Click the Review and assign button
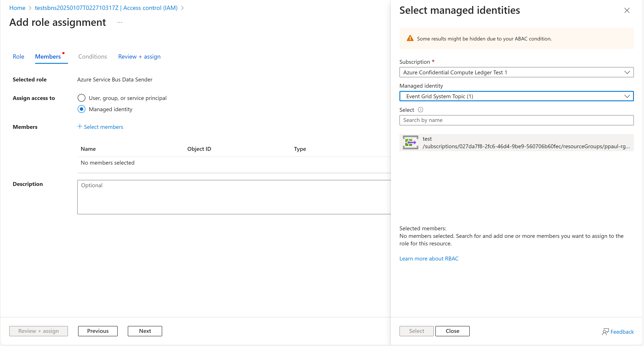This screenshot has height=346, width=644. 38,331
